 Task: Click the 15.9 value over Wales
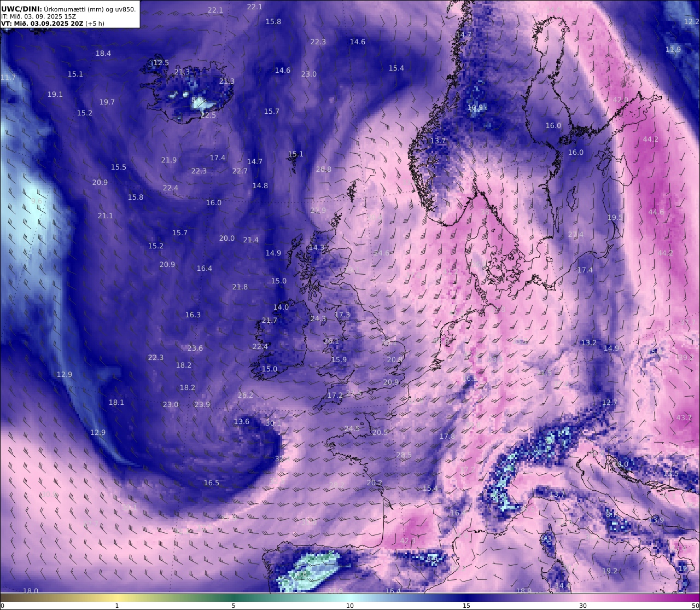tap(339, 359)
